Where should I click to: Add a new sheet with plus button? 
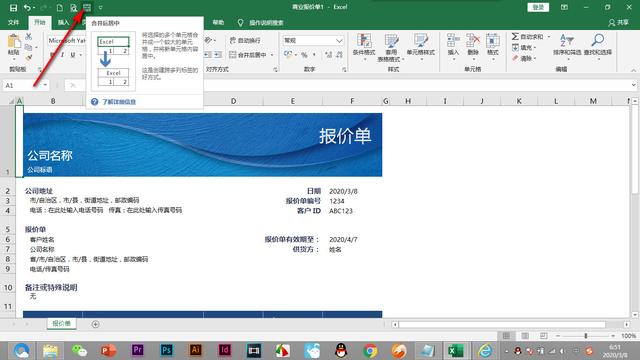pyautogui.click(x=96, y=324)
